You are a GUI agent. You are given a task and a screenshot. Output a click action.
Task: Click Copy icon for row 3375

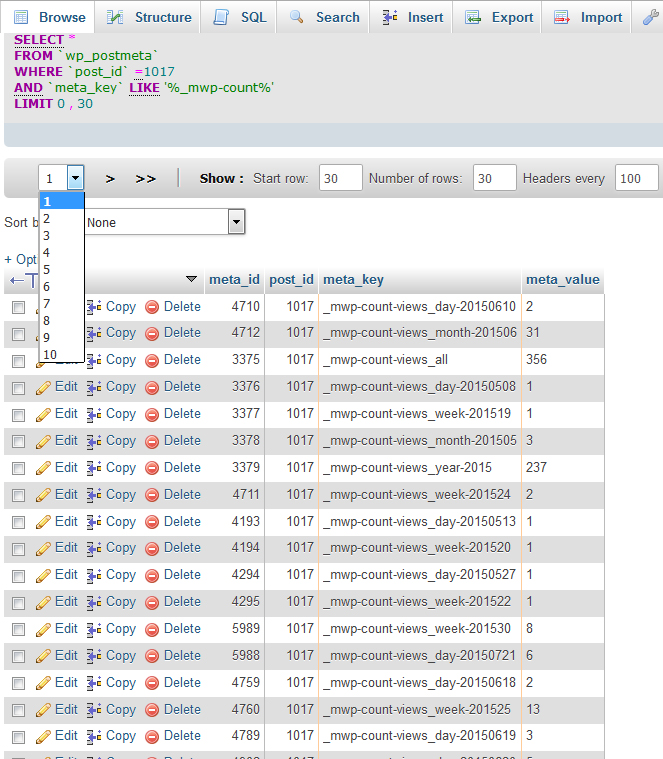pos(94,361)
